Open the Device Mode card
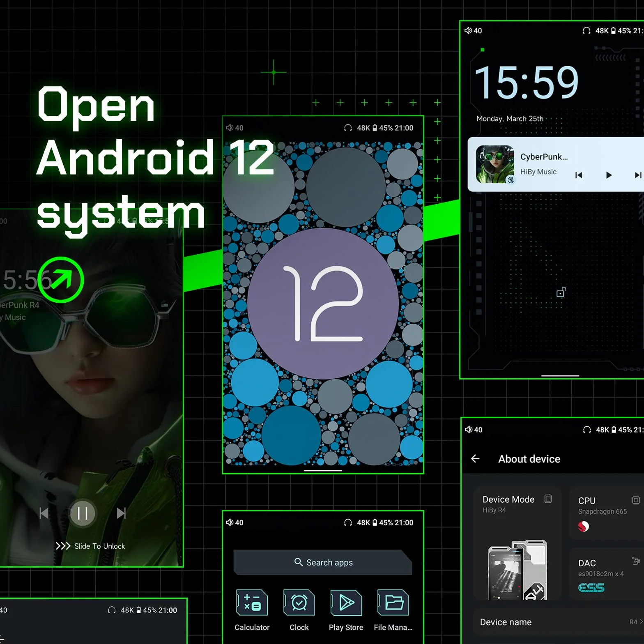The height and width of the screenshot is (644, 644). (x=517, y=543)
